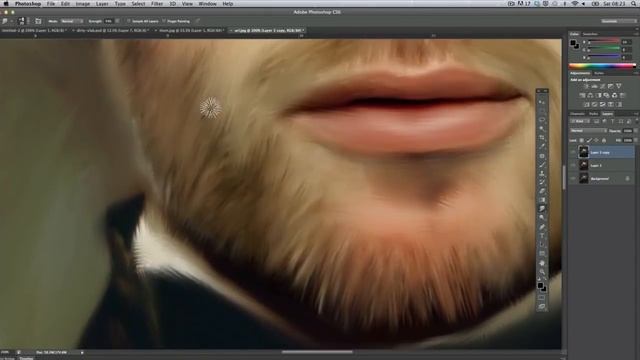
Task: Open the Strength slider arrow
Action: pos(118,21)
